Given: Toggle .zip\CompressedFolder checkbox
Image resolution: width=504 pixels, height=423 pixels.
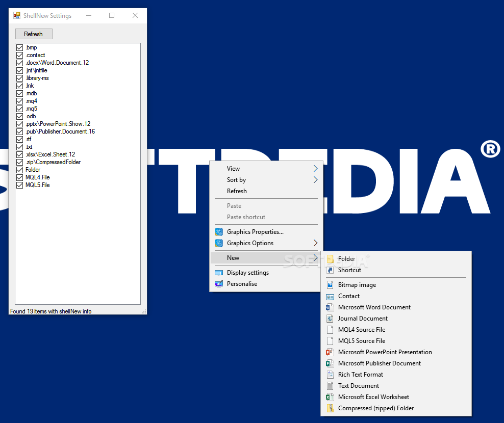Looking at the screenshot, I should [19, 162].
